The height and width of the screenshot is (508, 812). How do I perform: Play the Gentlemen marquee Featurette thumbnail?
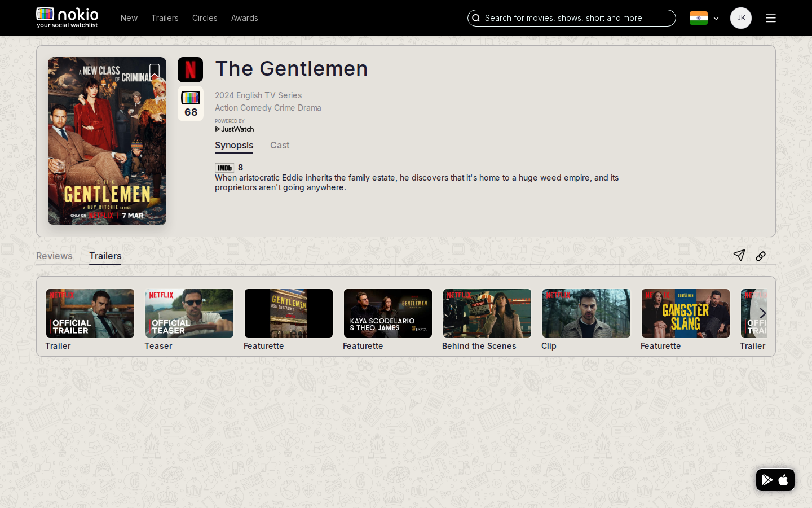(x=289, y=313)
